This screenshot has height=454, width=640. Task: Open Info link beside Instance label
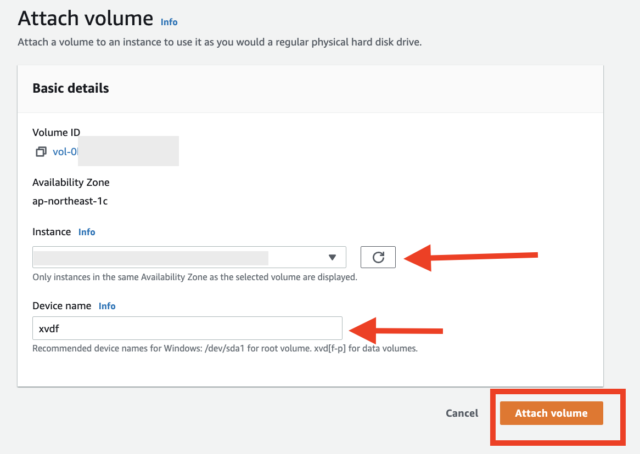click(87, 232)
